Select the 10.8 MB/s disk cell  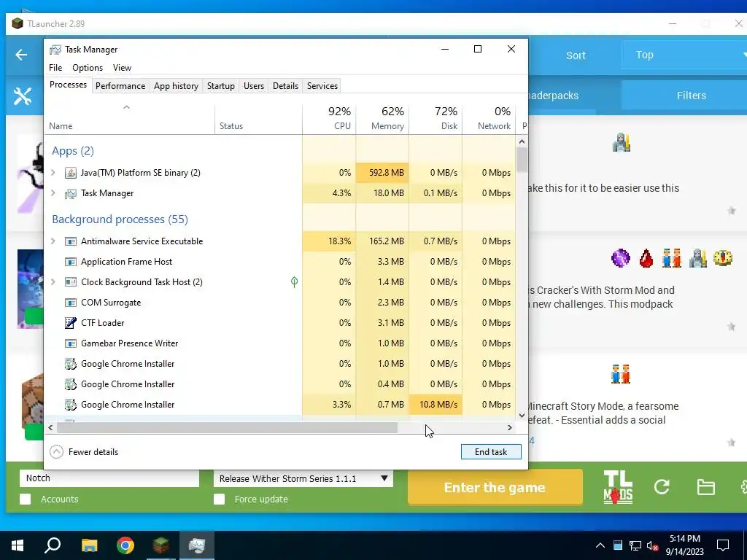(436, 405)
